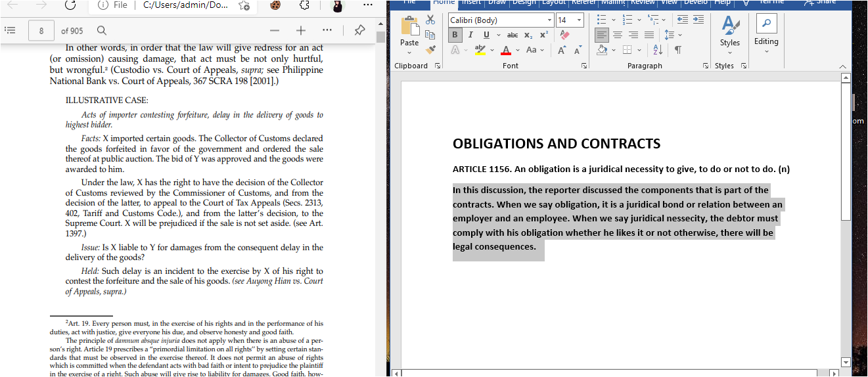Open the Styles gallery icon
This screenshot has height=377, width=868.
click(x=730, y=25)
